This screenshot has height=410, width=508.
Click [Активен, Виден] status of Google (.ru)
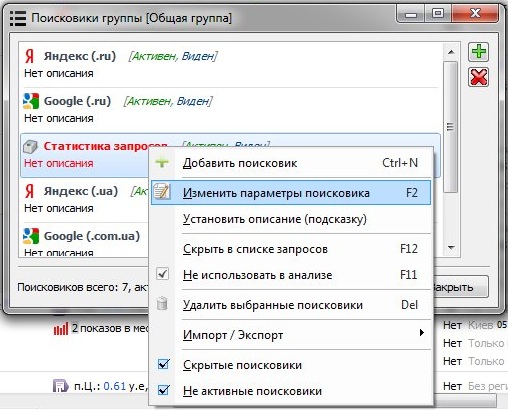[x=168, y=101]
